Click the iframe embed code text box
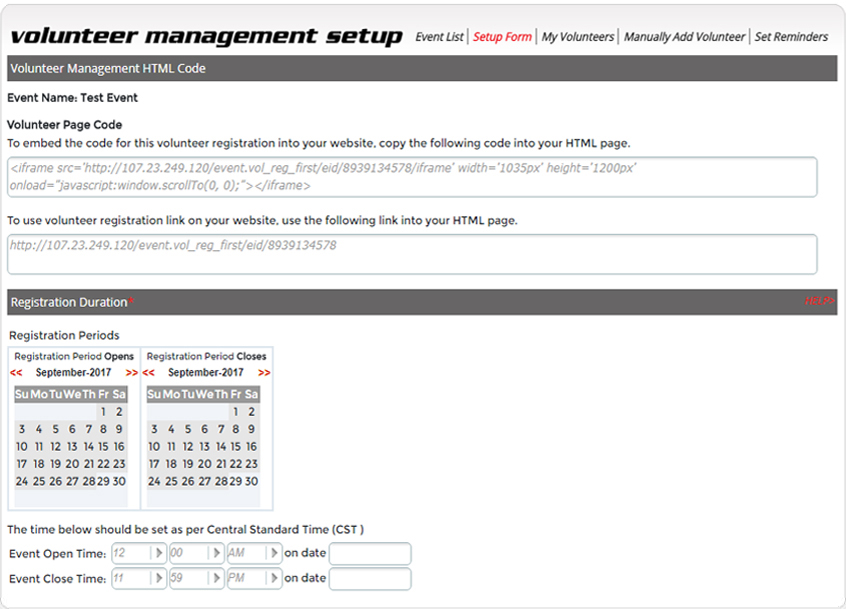Screen dimensions: 846x609 [x=412, y=177]
